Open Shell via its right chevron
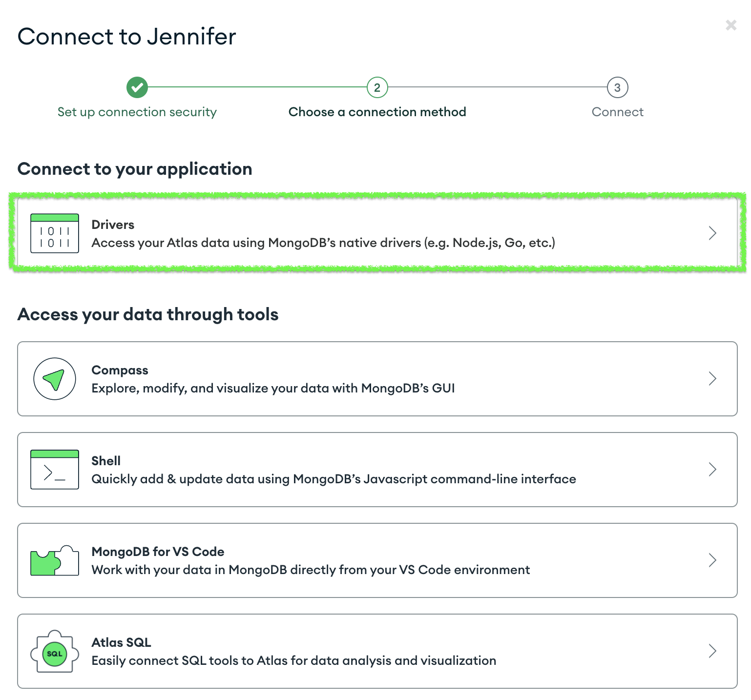 point(712,470)
